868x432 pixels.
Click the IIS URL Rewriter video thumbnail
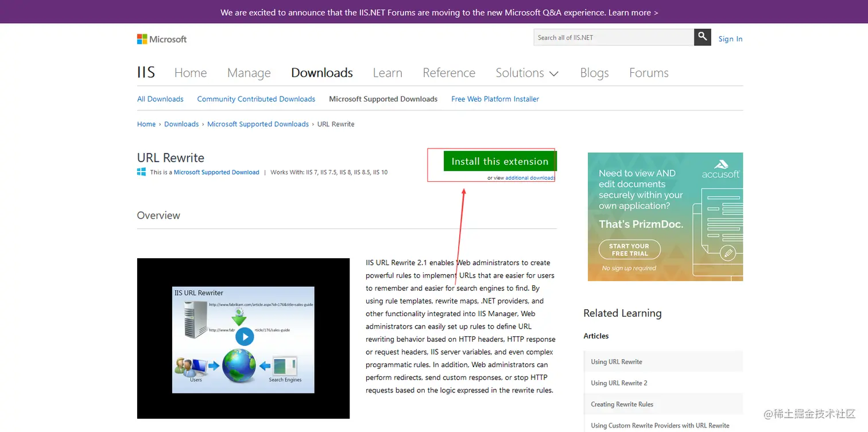243,338
